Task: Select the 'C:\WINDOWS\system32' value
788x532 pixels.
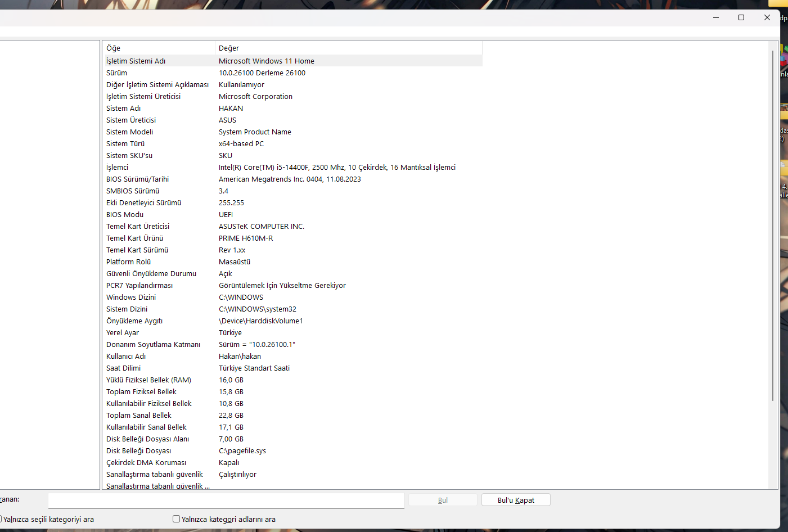Action: click(x=258, y=309)
